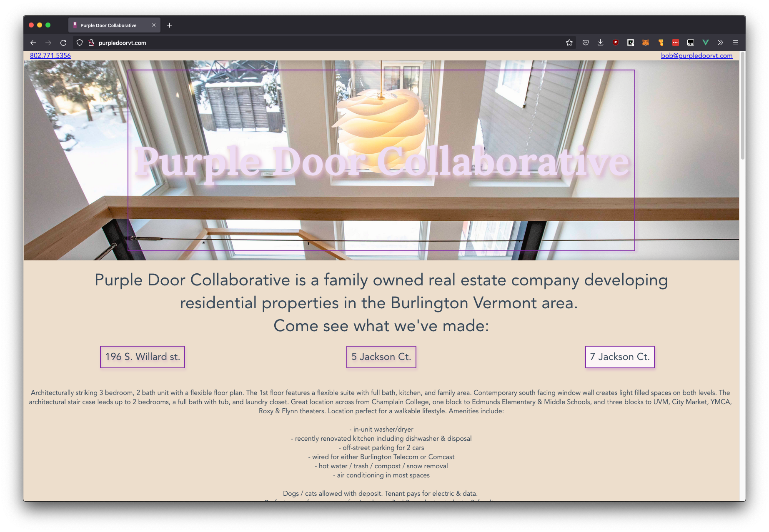Click the purpledoorvt.com address bar
Image resolution: width=769 pixels, height=532 pixels.
point(292,42)
